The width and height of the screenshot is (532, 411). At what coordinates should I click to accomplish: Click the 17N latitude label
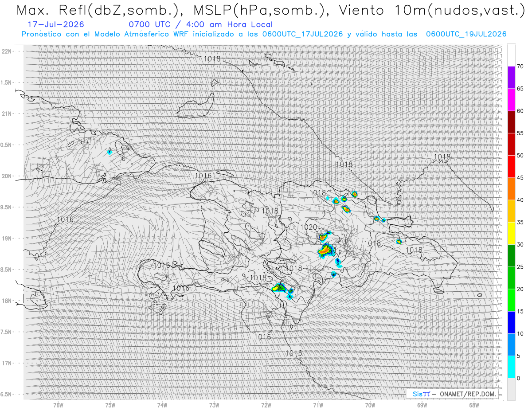pyautogui.click(x=8, y=363)
